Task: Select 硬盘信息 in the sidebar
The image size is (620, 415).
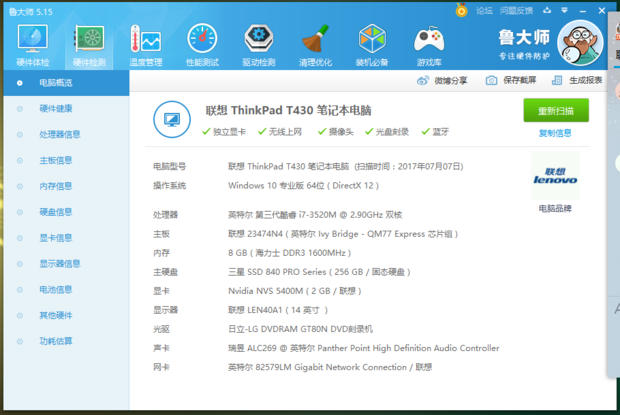Action: pos(66,212)
